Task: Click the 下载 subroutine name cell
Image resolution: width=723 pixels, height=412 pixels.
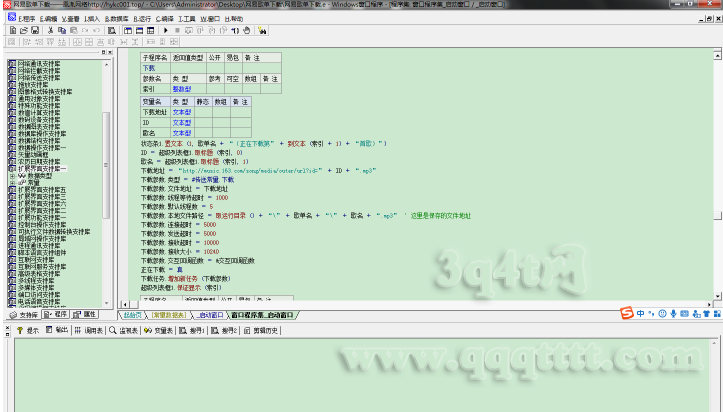Action: click(x=155, y=68)
